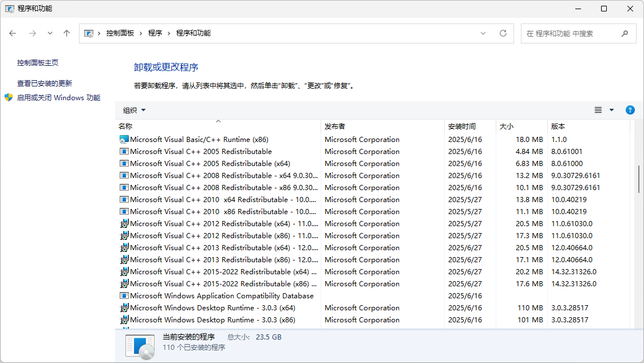This screenshot has width=644, height=363.
Task: Click icon of Visual C++ 2008 x86 entry
Action: pyautogui.click(x=124, y=188)
